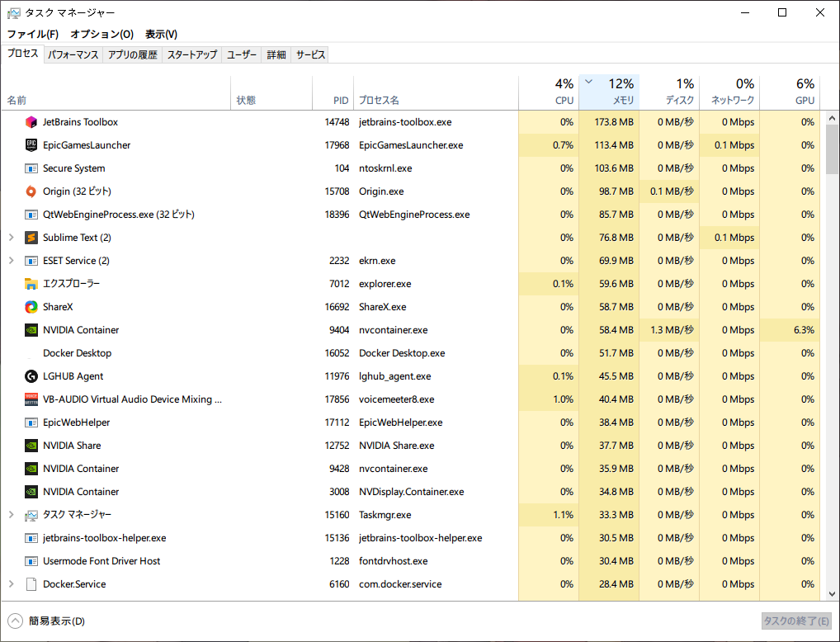Switch to the ユーザー tab
Viewport: 840px width, 642px height.
pyautogui.click(x=242, y=54)
